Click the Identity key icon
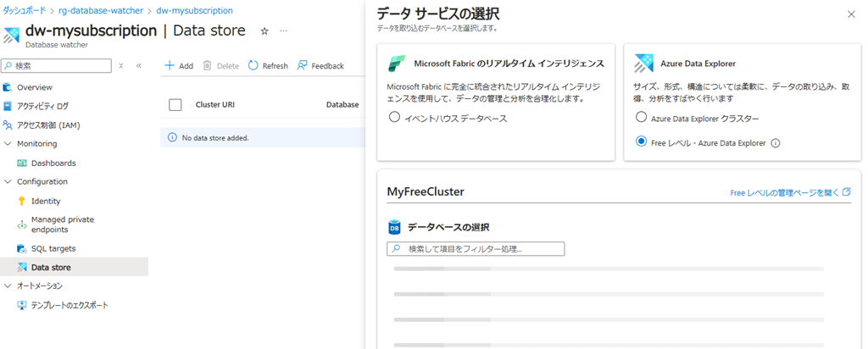 (x=22, y=202)
